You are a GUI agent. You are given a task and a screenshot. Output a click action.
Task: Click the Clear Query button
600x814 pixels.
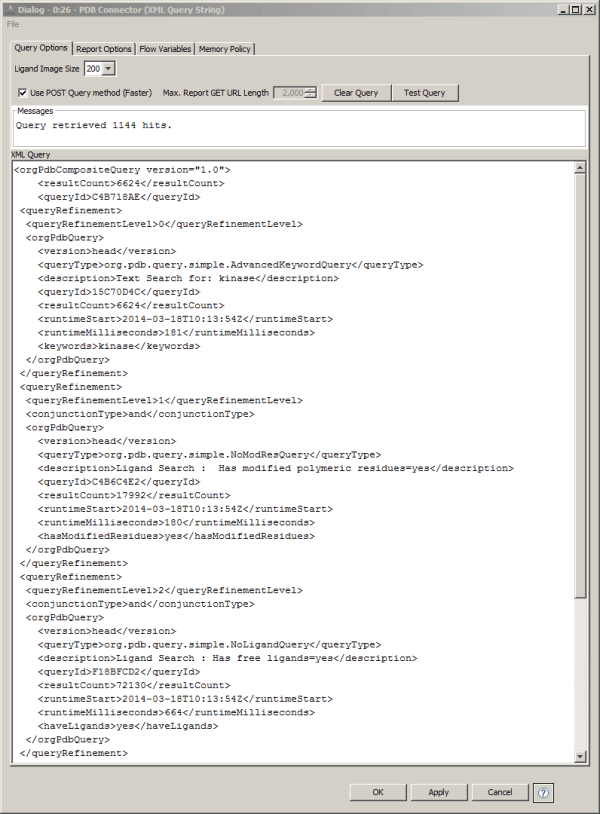(x=356, y=93)
